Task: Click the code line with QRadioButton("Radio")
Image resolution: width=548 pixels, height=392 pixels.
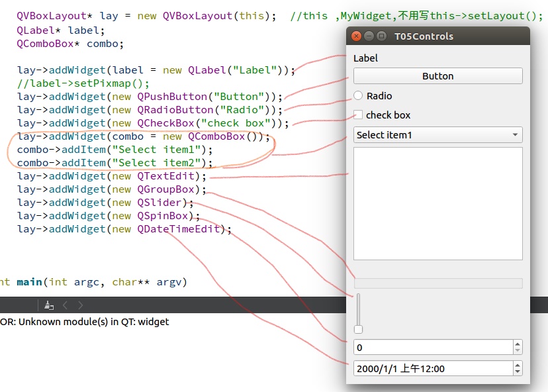Action: pyautogui.click(x=150, y=110)
